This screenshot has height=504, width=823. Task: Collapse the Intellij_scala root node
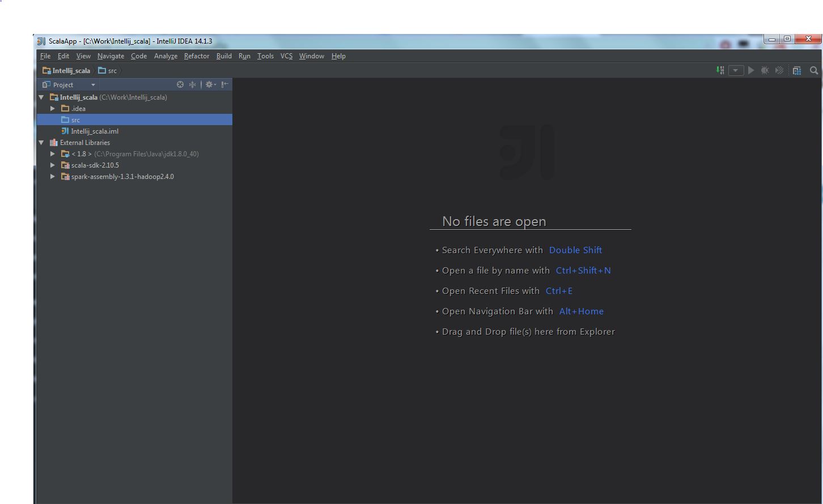coord(41,97)
